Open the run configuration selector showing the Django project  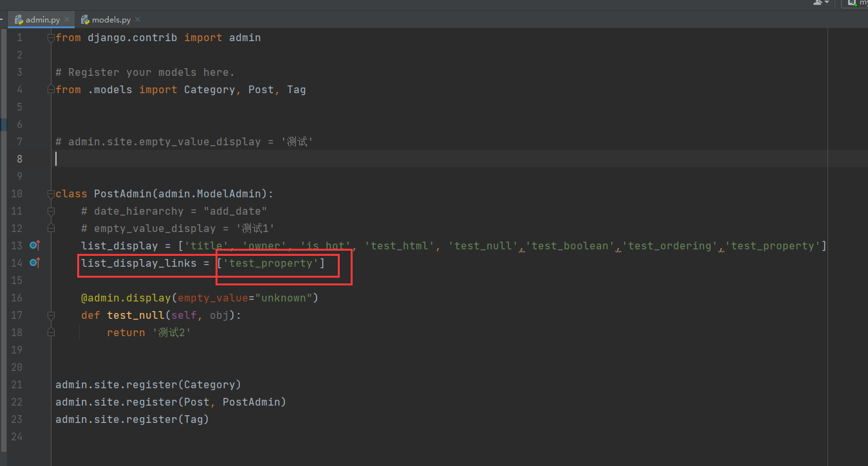pos(862,4)
